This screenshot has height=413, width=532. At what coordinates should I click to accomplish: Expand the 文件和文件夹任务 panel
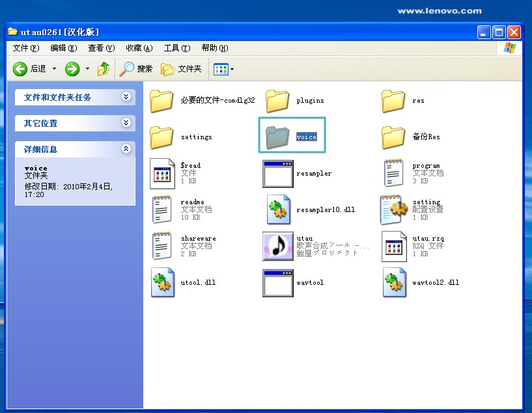[x=126, y=97]
